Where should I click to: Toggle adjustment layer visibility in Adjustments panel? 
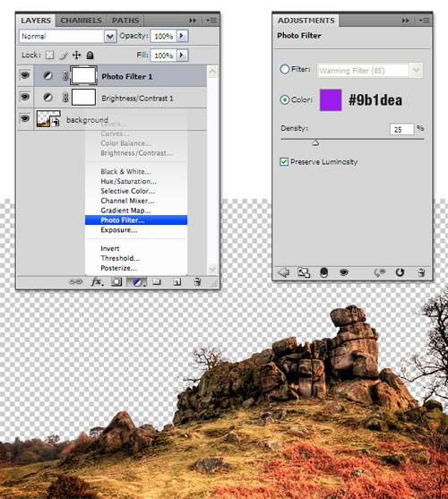pos(344,272)
